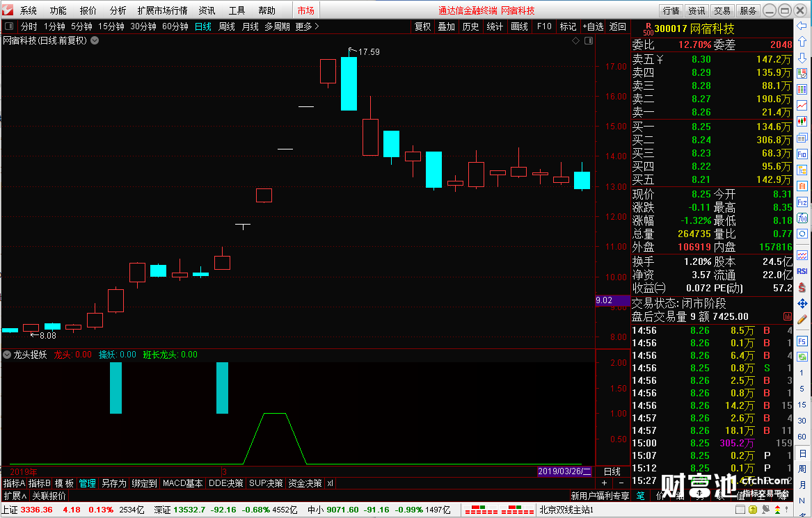Select 周 weekly period in right sidebar
This screenshot has width=812, height=518.
point(802,469)
